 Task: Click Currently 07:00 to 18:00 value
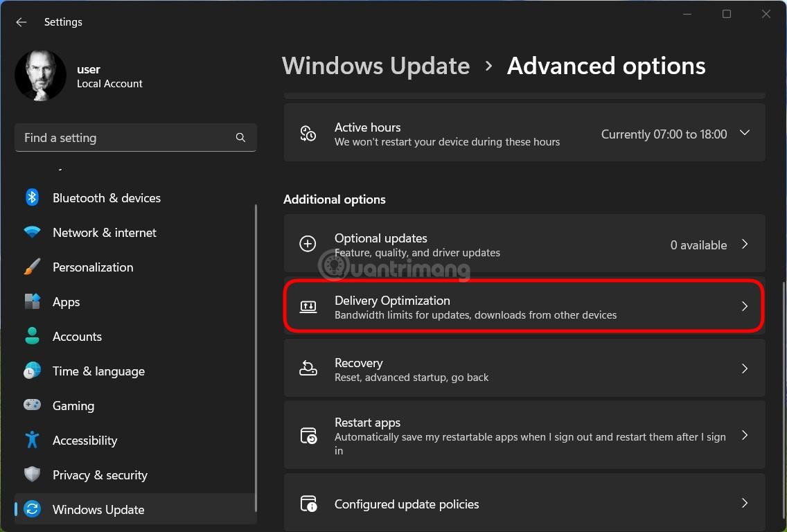coord(664,134)
